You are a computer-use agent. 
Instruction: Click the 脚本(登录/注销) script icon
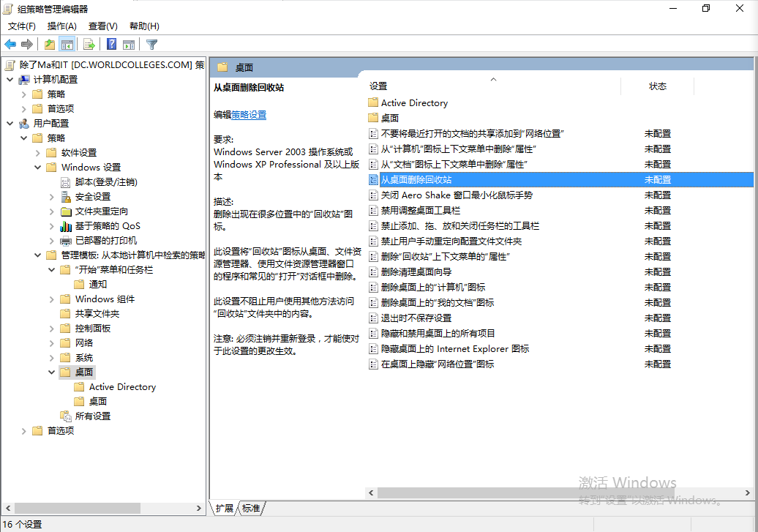66,182
